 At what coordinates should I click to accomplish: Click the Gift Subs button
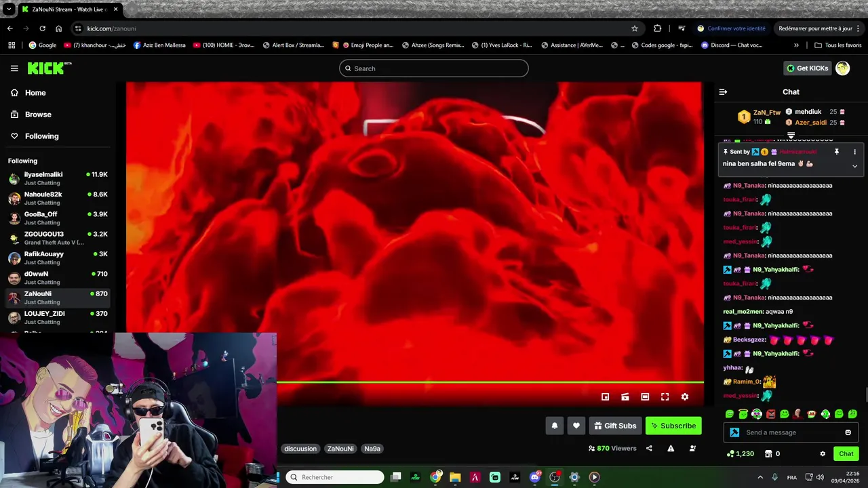click(615, 426)
